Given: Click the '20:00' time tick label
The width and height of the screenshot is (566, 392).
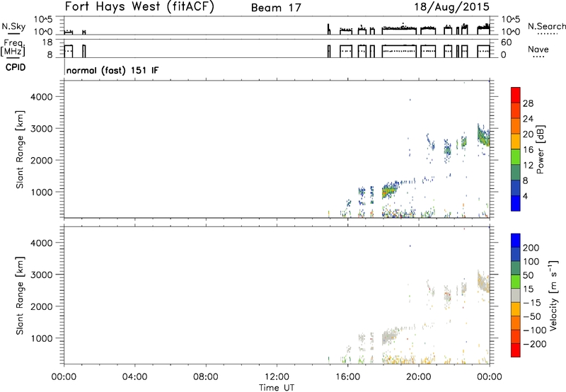Looking at the screenshot, I should (418, 377).
